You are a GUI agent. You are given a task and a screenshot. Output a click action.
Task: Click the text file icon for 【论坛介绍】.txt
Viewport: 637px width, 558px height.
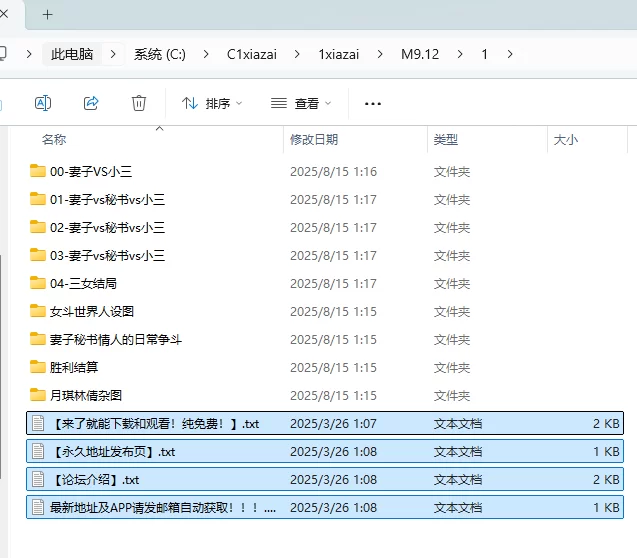coord(38,479)
